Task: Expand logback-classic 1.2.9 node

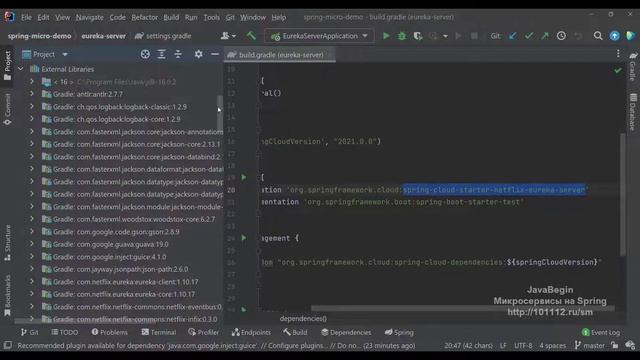Action: [x=32, y=107]
